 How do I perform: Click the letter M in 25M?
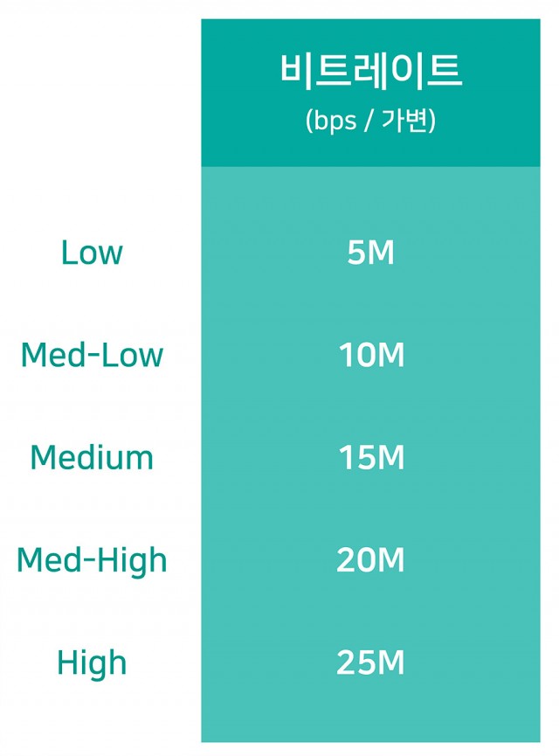point(390,663)
